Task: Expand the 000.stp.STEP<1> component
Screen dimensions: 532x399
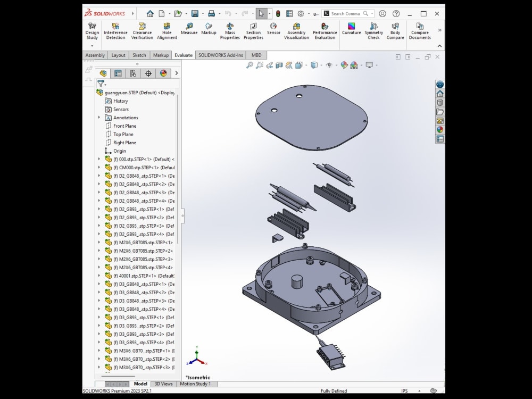Action: pos(99,159)
